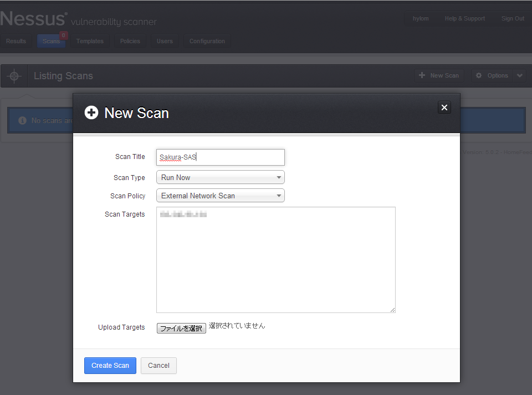Click the plus icon beside New Scan title
Image resolution: width=532 pixels, height=395 pixels.
click(x=91, y=112)
